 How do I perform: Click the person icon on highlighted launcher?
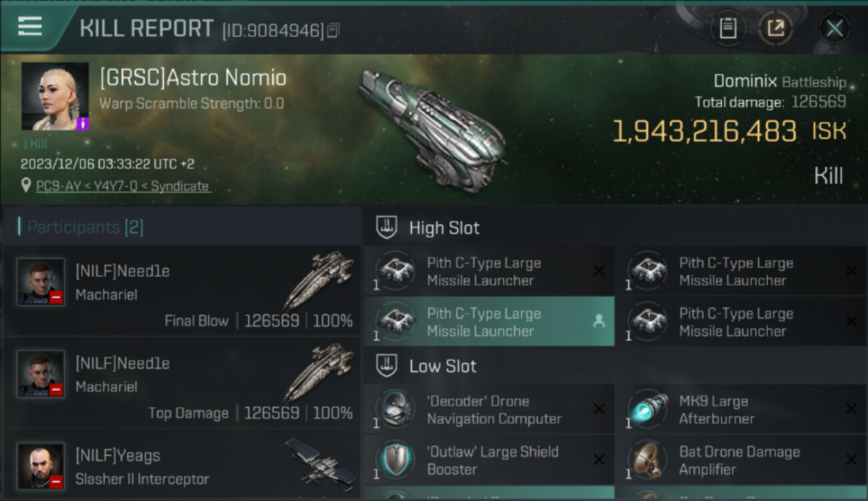click(x=599, y=321)
